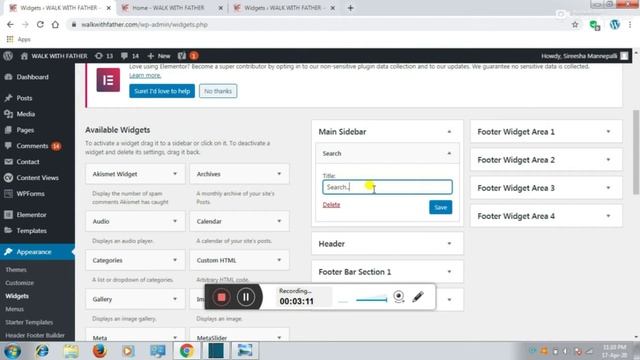Open Internet Explorer from the taskbar
Screen dimensions: 640x360
click(x=42, y=351)
